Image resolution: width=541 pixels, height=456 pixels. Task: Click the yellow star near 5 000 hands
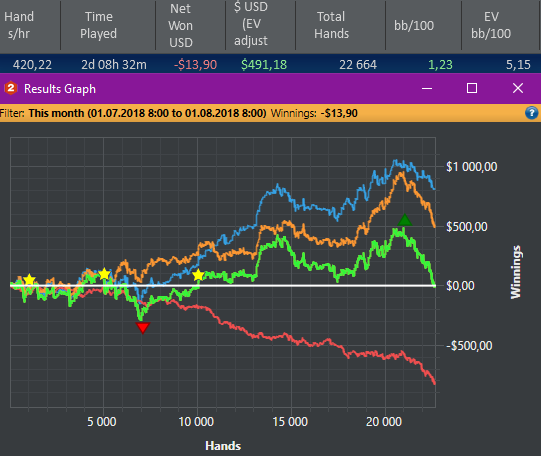104,274
